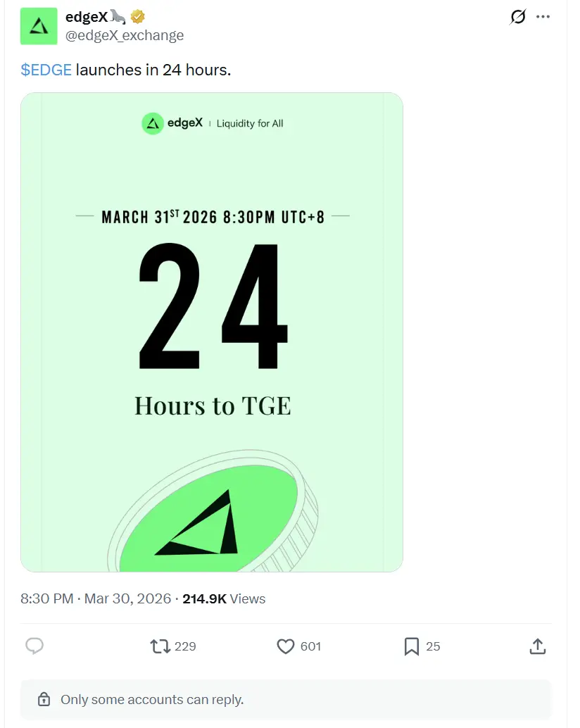Click the reply speech bubble icon

[x=34, y=646]
